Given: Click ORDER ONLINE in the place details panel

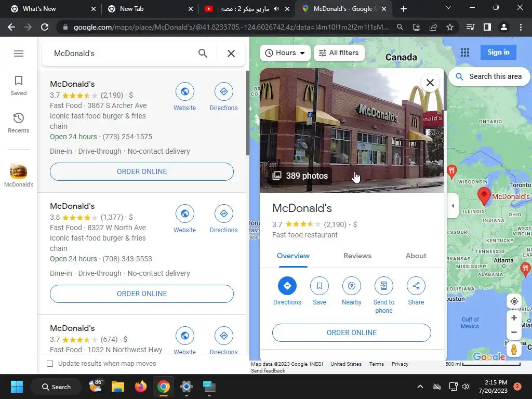Looking at the screenshot, I should pyautogui.click(x=352, y=333).
